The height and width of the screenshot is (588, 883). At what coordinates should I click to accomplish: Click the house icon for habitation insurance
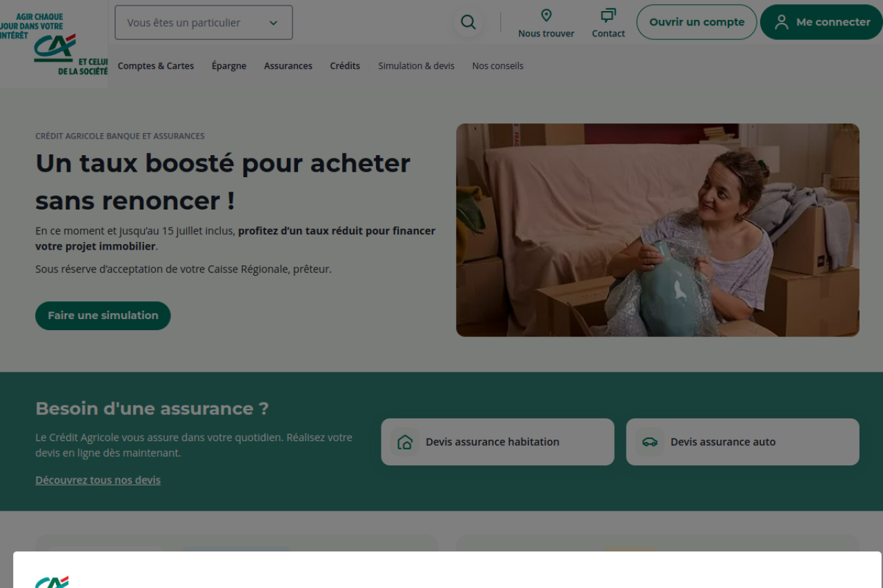pos(405,442)
